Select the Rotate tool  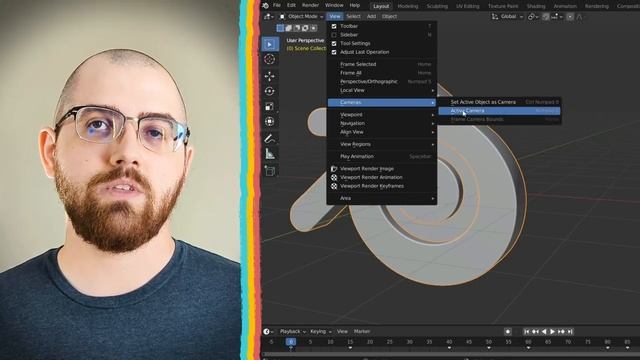coord(269,91)
